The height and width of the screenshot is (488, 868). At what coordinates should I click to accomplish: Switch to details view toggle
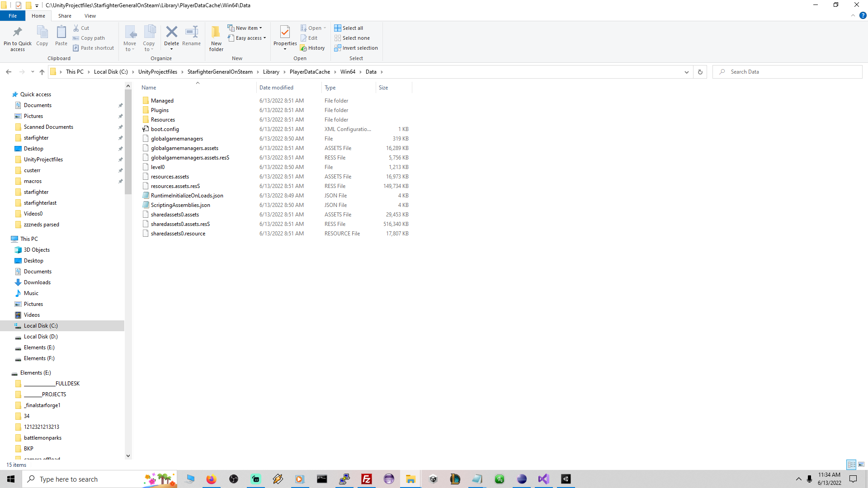pos(851,465)
